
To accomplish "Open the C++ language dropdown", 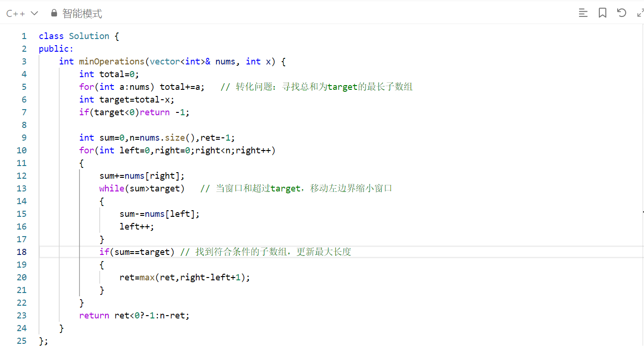I will pos(22,13).
